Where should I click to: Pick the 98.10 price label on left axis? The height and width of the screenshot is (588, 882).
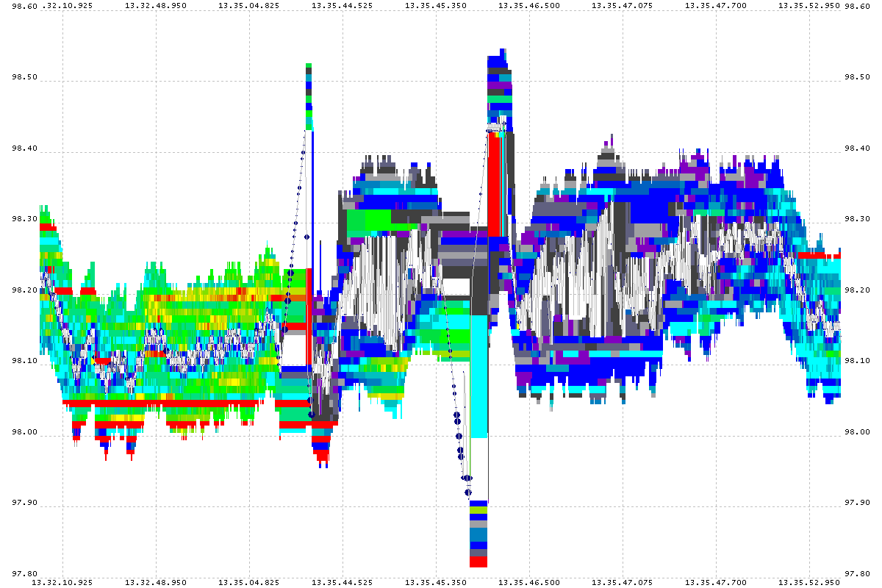[x=26, y=361]
